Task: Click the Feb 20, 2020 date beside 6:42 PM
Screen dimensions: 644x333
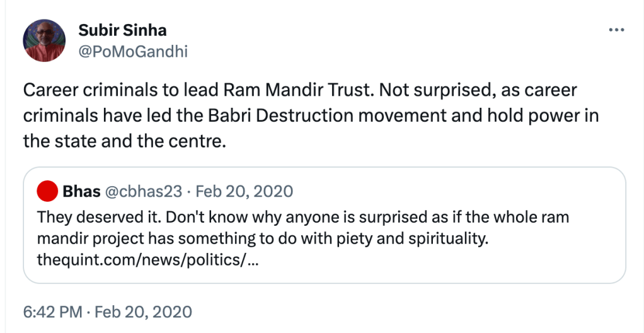Action: coord(144,312)
